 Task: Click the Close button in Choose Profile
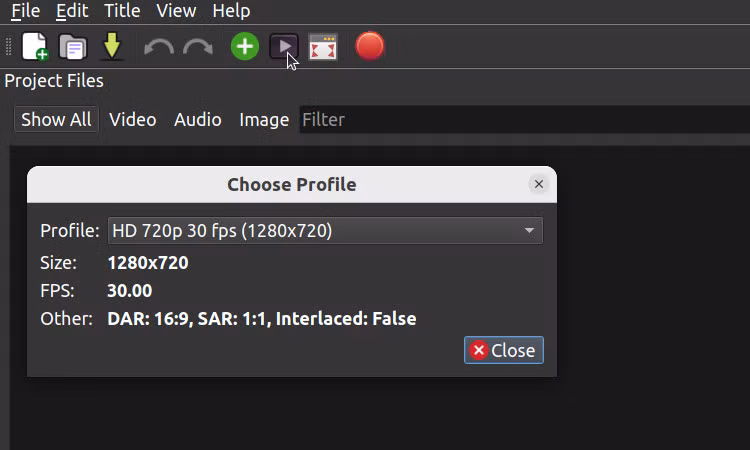pyautogui.click(x=504, y=350)
